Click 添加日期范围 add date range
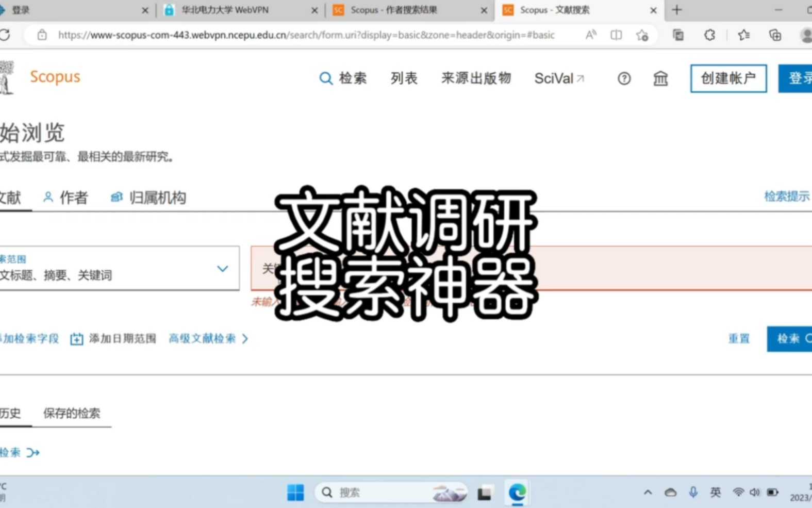This screenshot has width=812, height=508. [x=113, y=339]
